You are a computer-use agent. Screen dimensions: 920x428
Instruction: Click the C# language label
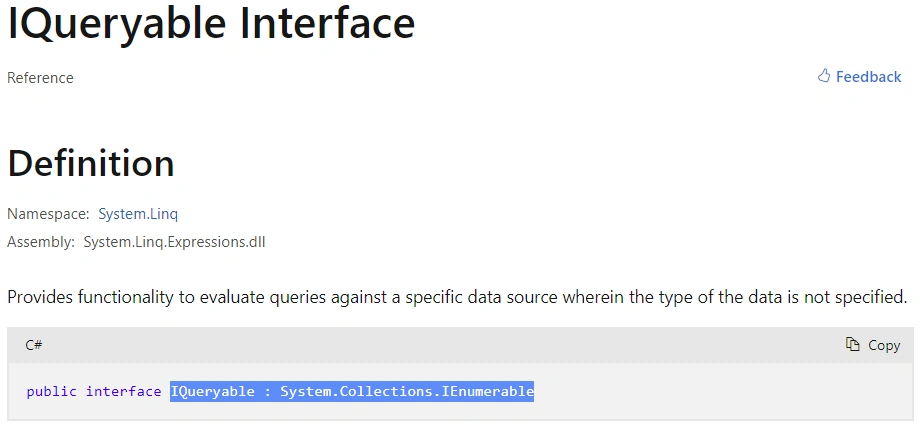tap(33, 345)
